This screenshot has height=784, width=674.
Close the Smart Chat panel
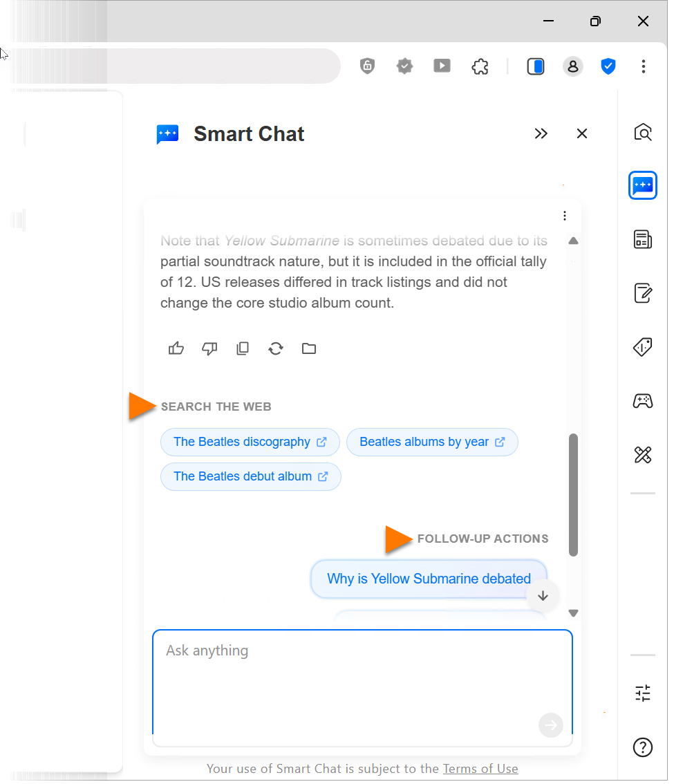click(x=582, y=133)
